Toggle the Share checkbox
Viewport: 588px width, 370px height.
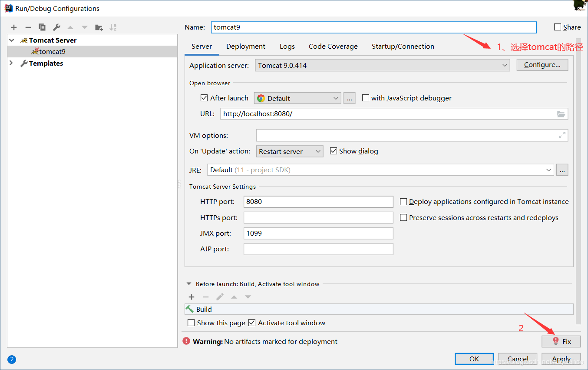558,27
